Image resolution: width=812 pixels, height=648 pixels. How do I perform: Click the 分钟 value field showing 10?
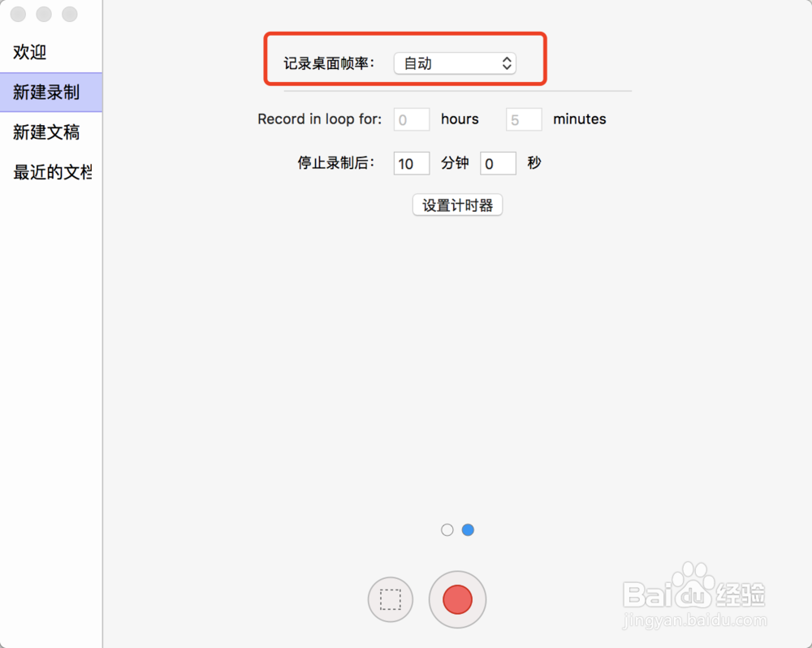[411, 162]
